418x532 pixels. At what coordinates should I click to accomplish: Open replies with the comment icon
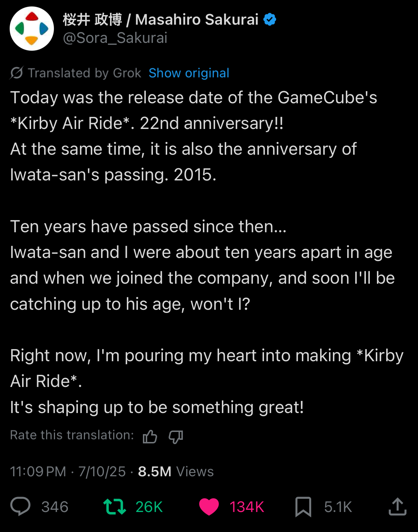click(x=20, y=506)
